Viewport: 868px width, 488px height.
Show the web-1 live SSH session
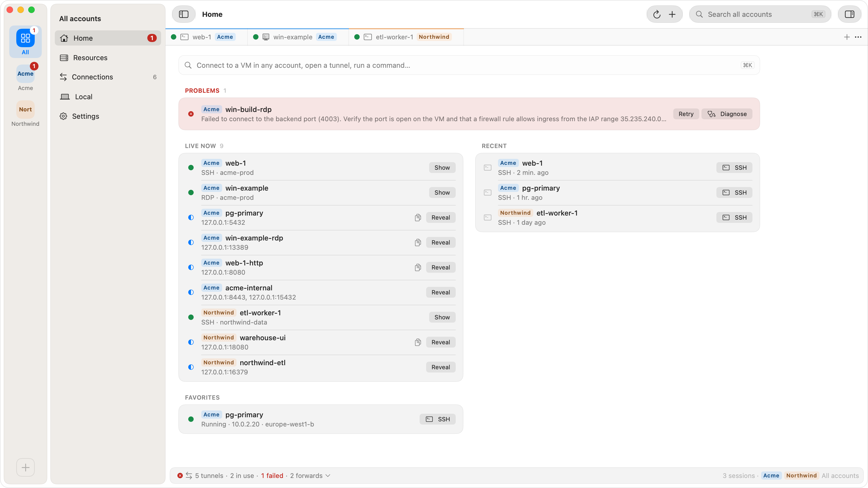[x=442, y=168]
